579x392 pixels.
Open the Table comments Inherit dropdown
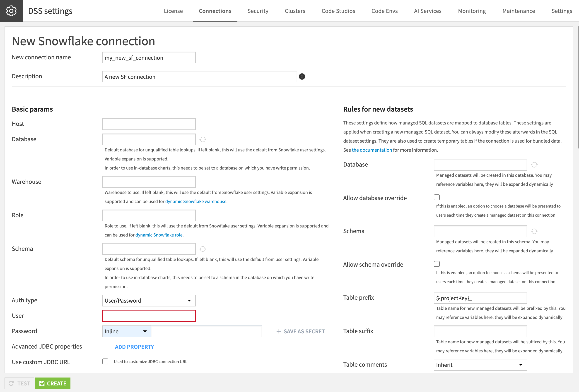pyautogui.click(x=480, y=365)
